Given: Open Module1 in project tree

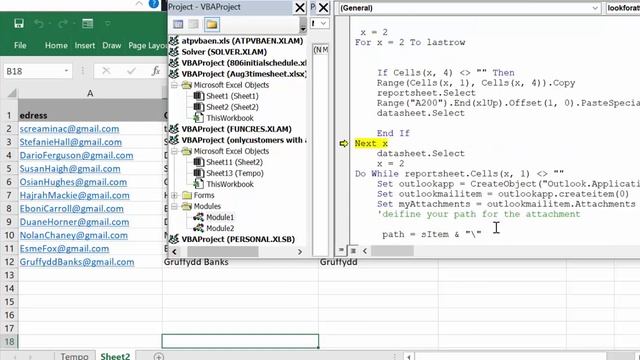Looking at the screenshot, I should [220, 217].
